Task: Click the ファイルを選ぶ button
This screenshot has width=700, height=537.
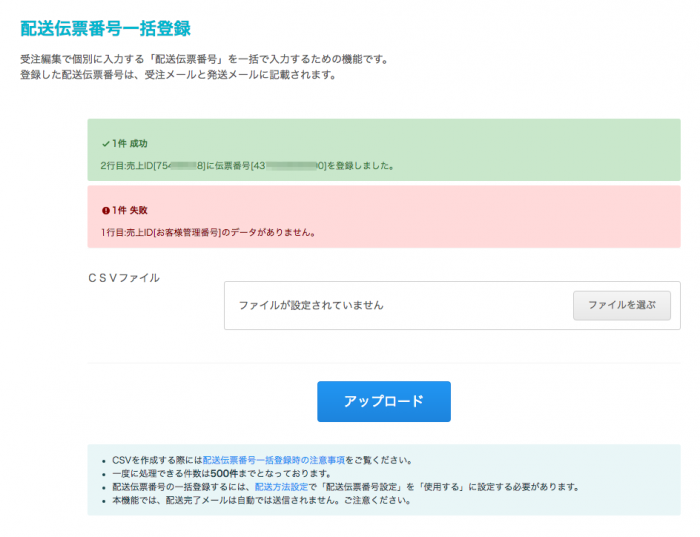Action: pyautogui.click(x=621, y=305)
